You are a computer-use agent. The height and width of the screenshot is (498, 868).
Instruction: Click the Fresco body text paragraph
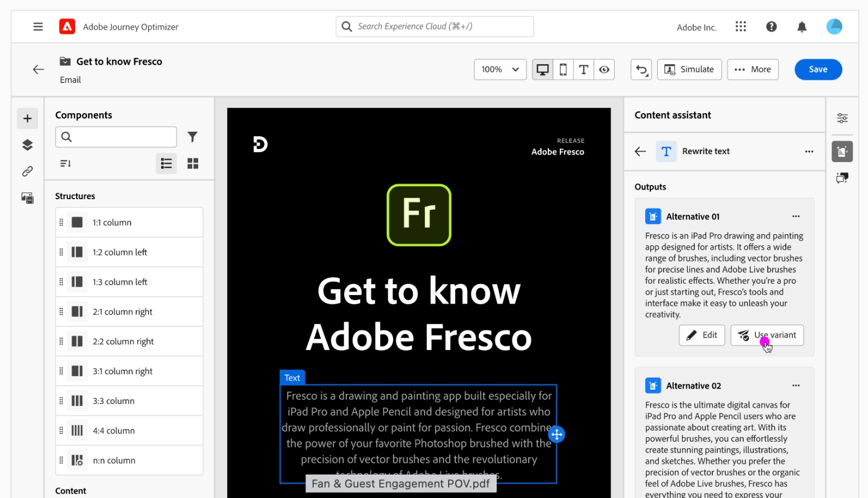tap(419, 434)
